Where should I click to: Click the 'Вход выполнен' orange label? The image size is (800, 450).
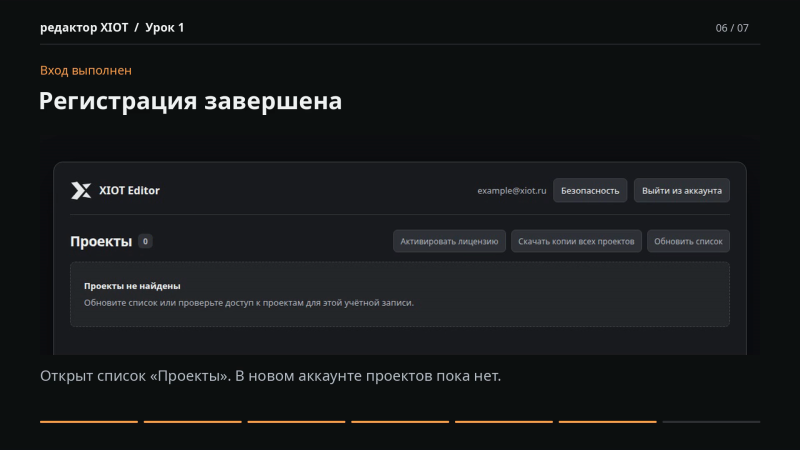pos(86,70)
